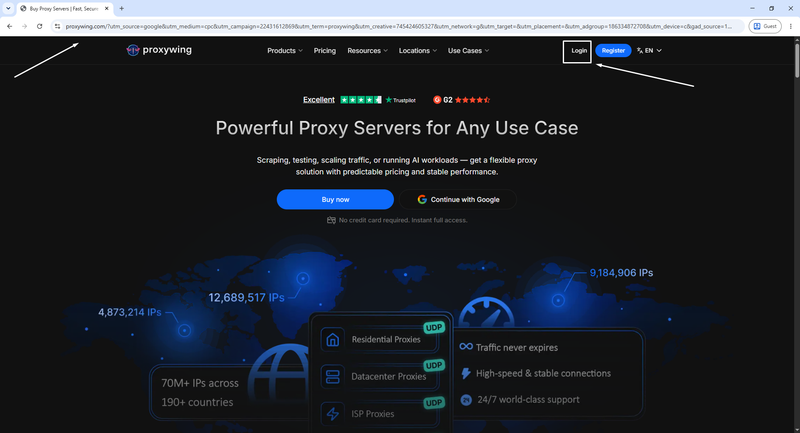Click the browser address bar URL
Image resolution: width=800 pixels, height=433 pixels.
[x=398, y=26]
